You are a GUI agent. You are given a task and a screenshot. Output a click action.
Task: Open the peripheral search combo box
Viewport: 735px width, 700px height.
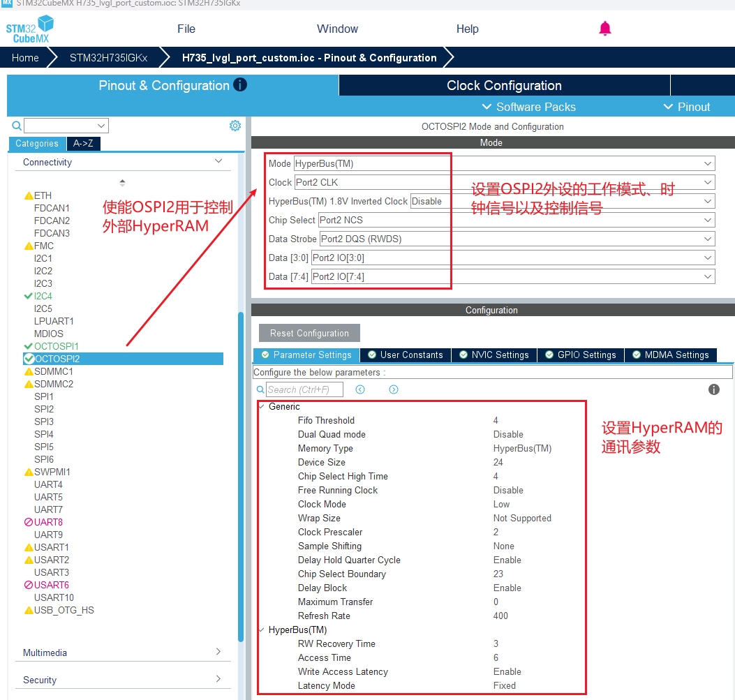click(66, 126)
